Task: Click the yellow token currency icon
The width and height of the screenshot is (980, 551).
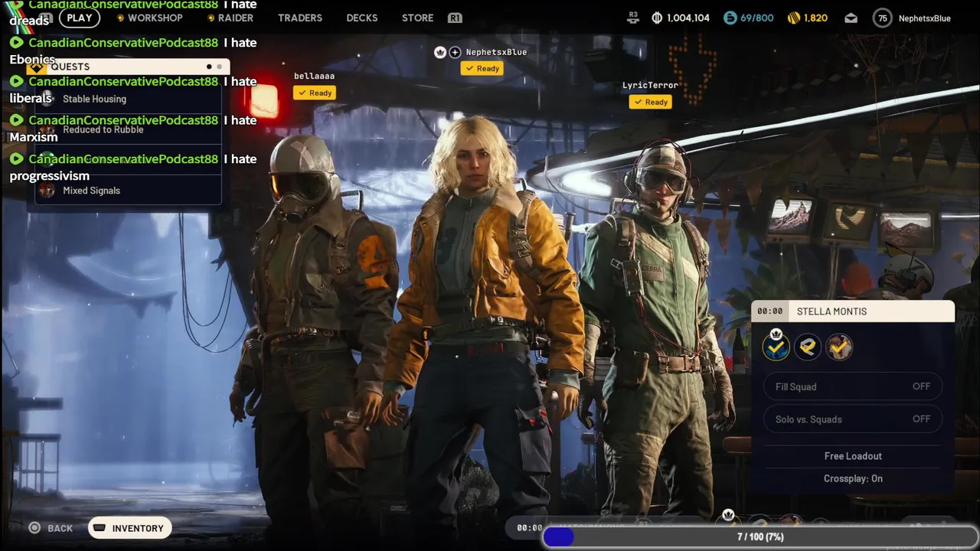Action: click(x=793, y=18)
